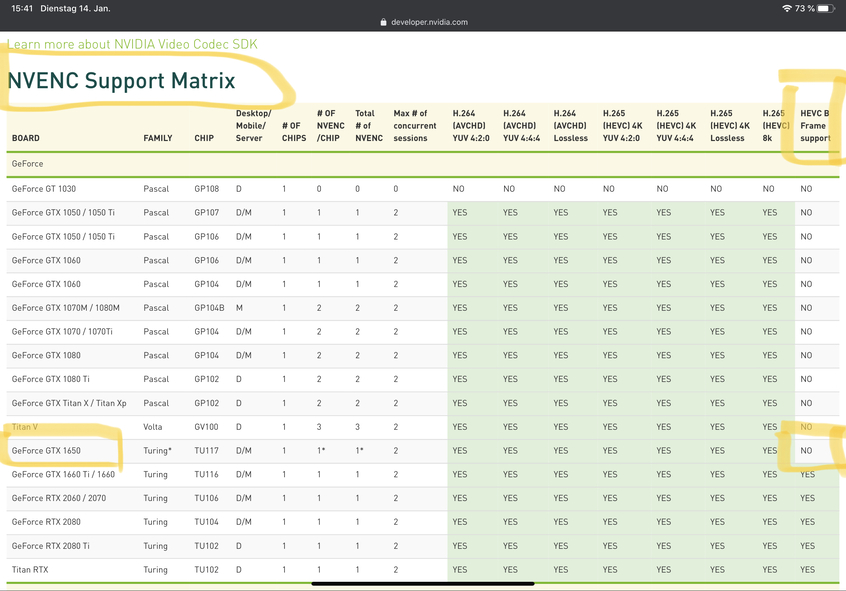Select the Titan V board name

click(x=25, y=427)
